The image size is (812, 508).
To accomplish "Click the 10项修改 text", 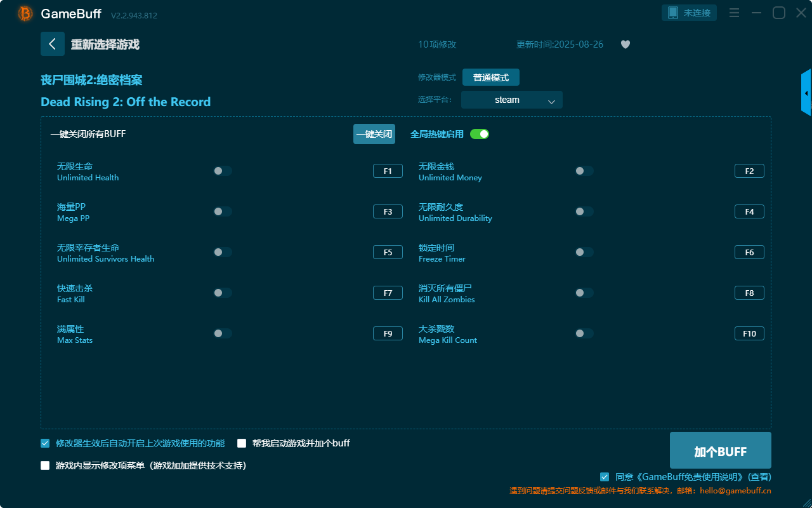I will pyautogui.click(x=437, y=44).
